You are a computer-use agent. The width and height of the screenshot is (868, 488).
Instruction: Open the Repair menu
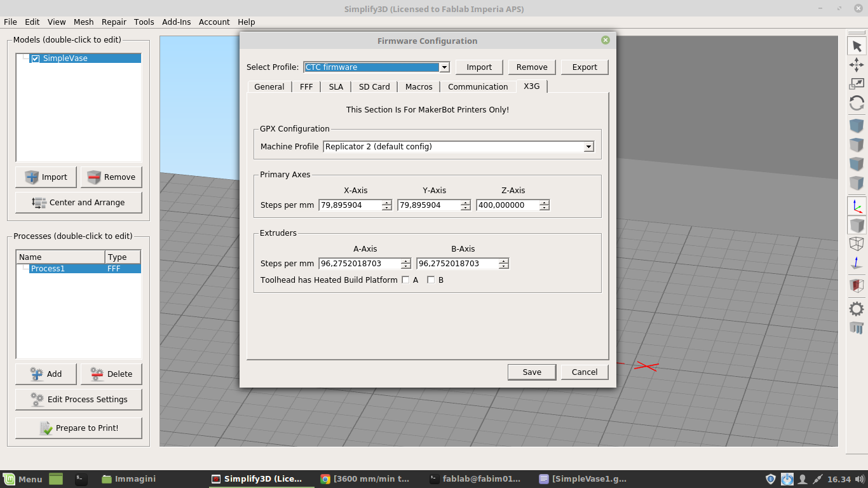tap(114, 22)
